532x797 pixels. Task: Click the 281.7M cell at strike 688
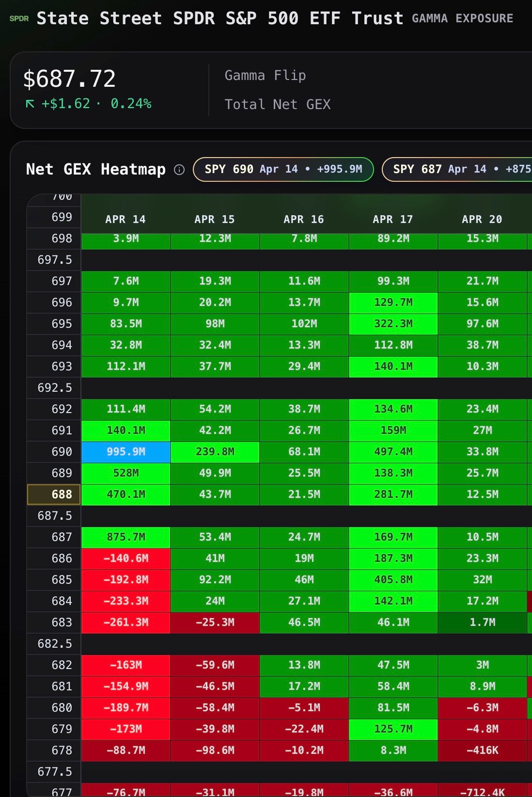click(x=393, y=494)
